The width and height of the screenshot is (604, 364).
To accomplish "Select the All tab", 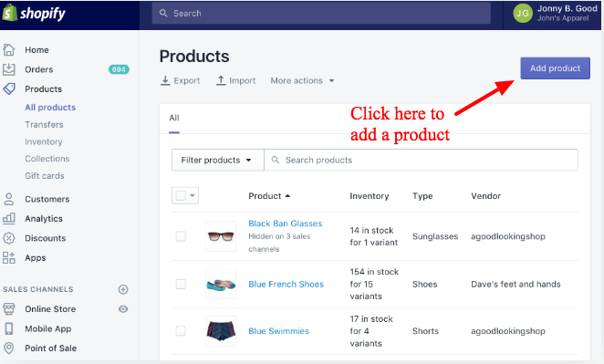I will coord(174,119).
